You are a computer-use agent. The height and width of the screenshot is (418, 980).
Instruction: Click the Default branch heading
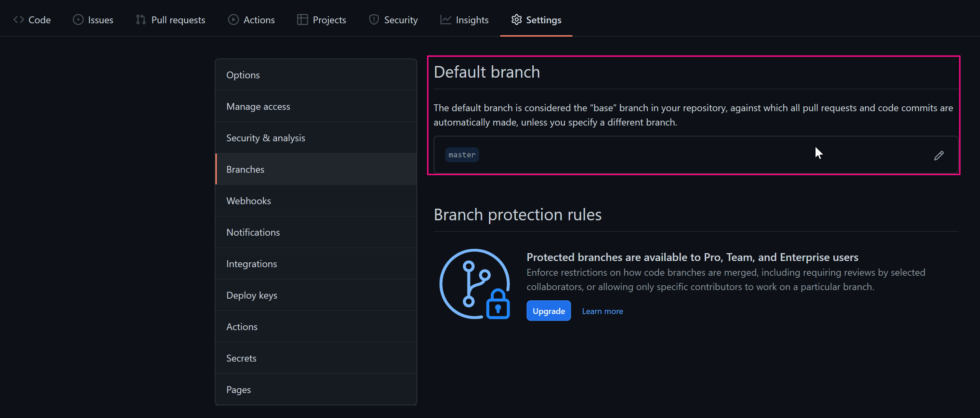pyautogui.click(x=487, y=72)
